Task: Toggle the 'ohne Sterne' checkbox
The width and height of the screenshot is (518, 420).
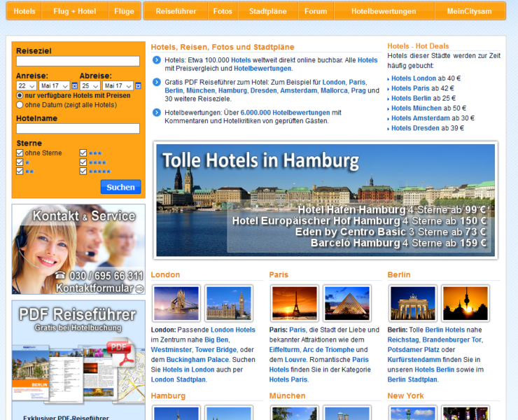Action: (x=20, y=153)
